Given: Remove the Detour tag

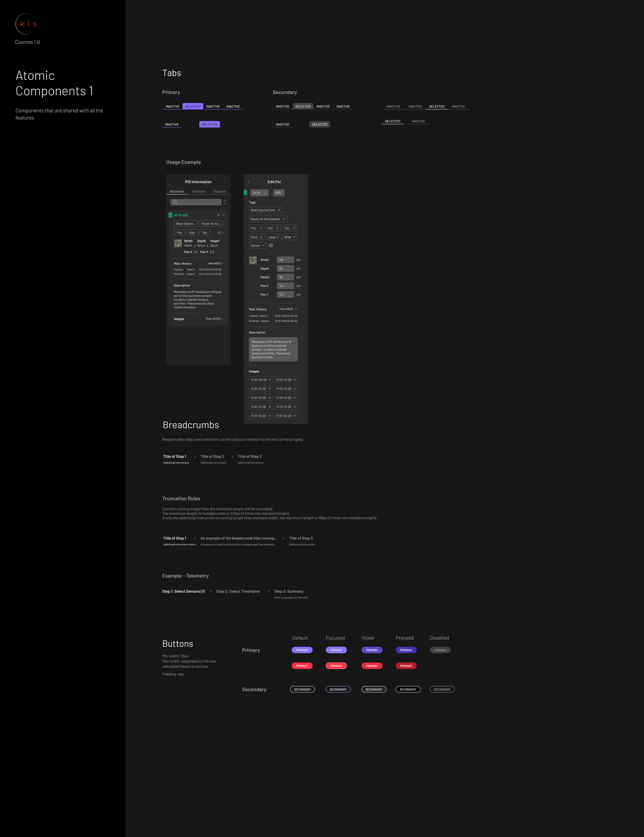Looking at the screenshot, I should point(263,245).
